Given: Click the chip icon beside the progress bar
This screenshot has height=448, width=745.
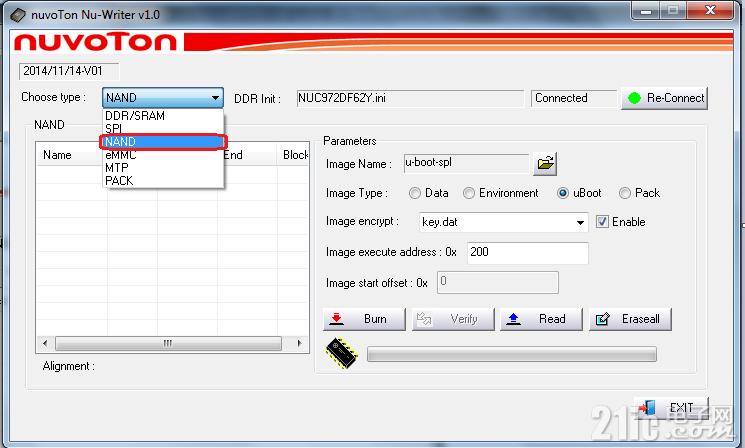Looking at the screenshot, I should click(x=342, y=353).
